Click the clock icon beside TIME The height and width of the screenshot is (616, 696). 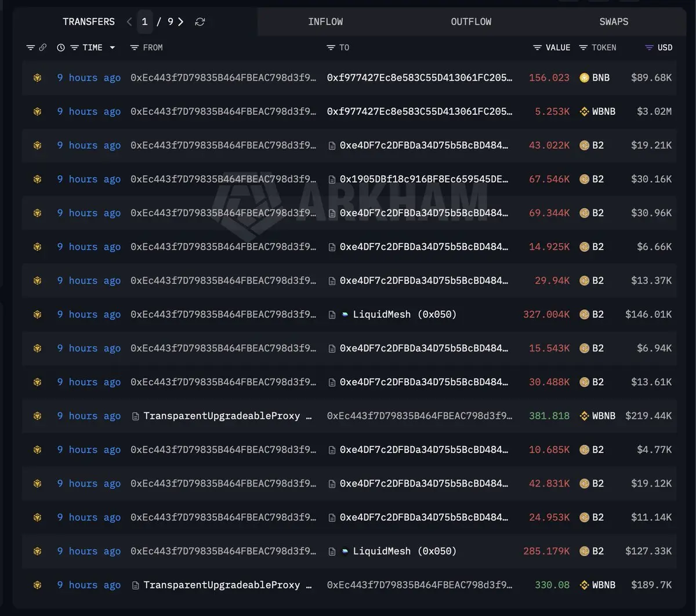pyautogui.click(x=61, y=48)
